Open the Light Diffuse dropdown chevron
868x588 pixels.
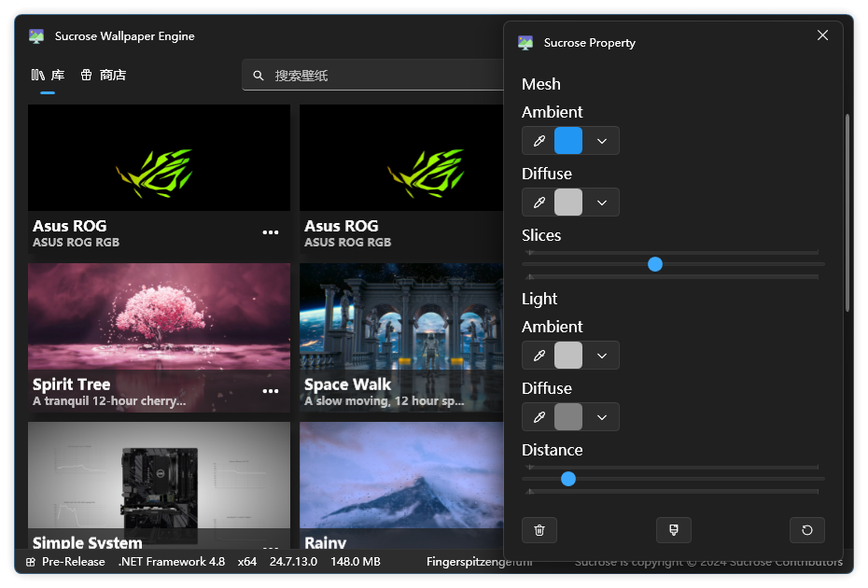point(602,417)
